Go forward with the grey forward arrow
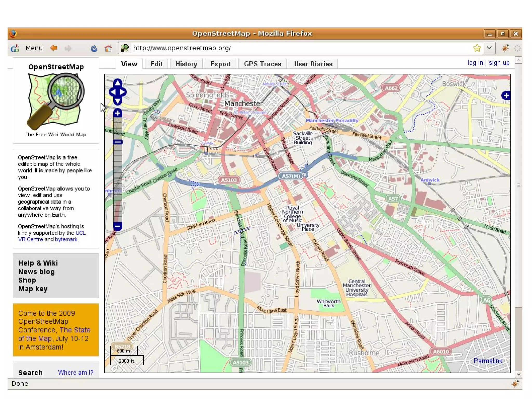 [x=68, y=48]
